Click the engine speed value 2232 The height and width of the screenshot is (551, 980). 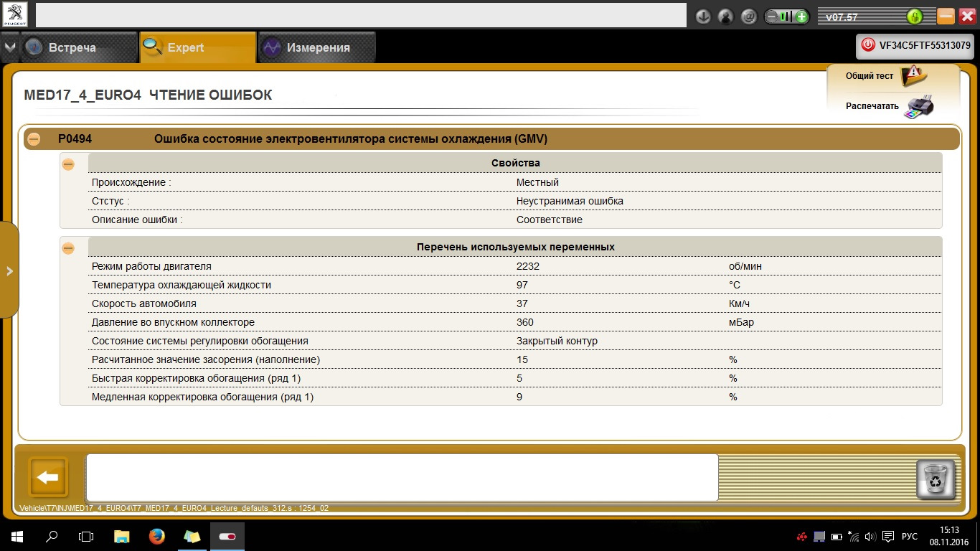point(528,266)
